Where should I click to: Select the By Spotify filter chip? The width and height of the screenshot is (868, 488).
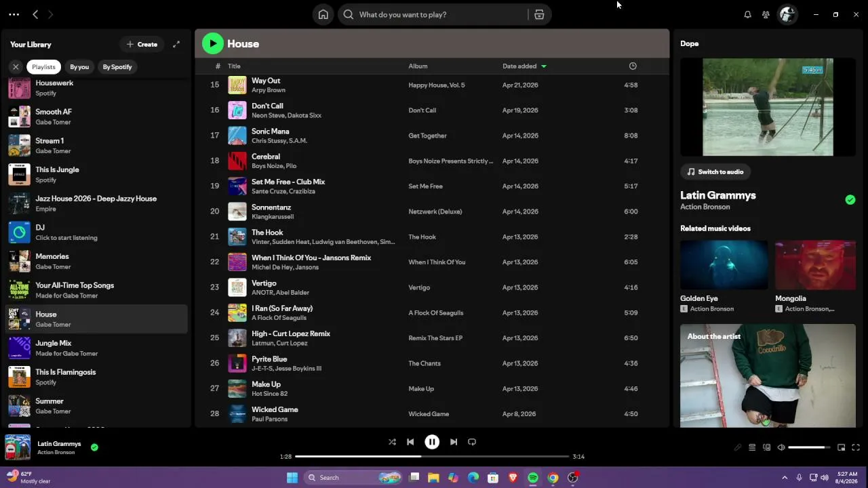(x=117, y=66)
